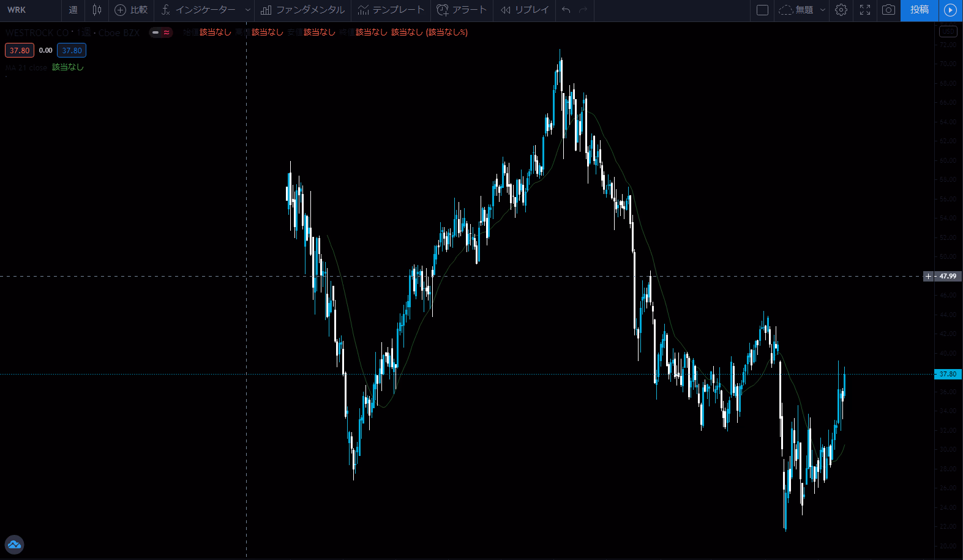963x560 pixels.
Task: Open the アラート alert creation tool
Action: (x=462, y=10)
